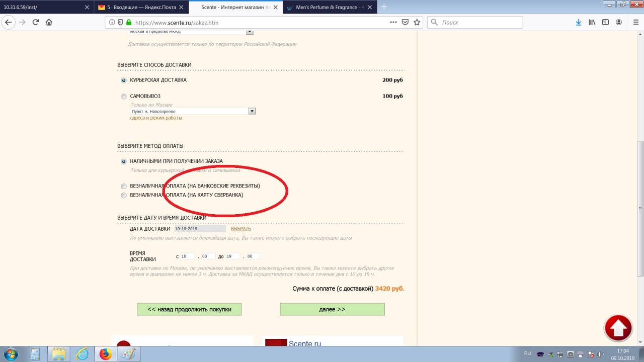
Task: Expand the pickup point Новогиреево dropdown
Action: [x=252, y=111]
